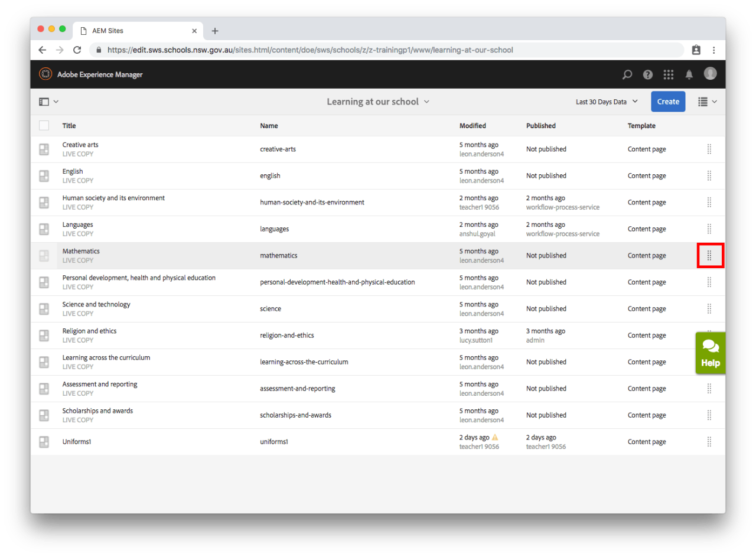Click the browser address bar URL
This screenshot has height=557, width=756.
click(x=310, y=50)
